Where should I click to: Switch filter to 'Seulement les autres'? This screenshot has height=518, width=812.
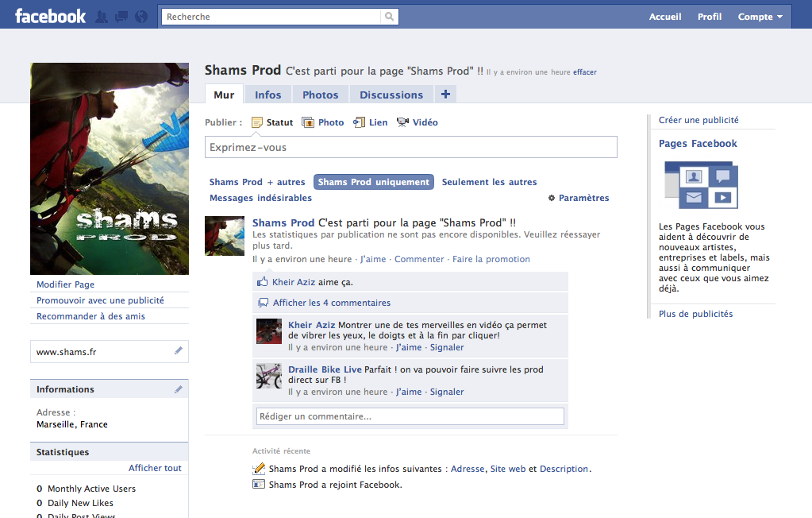tap(489, 182)
